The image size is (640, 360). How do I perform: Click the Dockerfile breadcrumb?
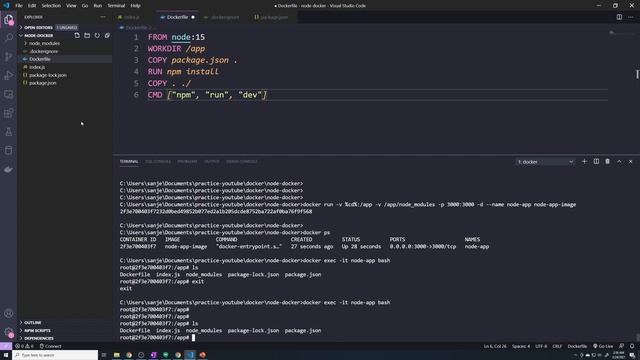point(136,27)
